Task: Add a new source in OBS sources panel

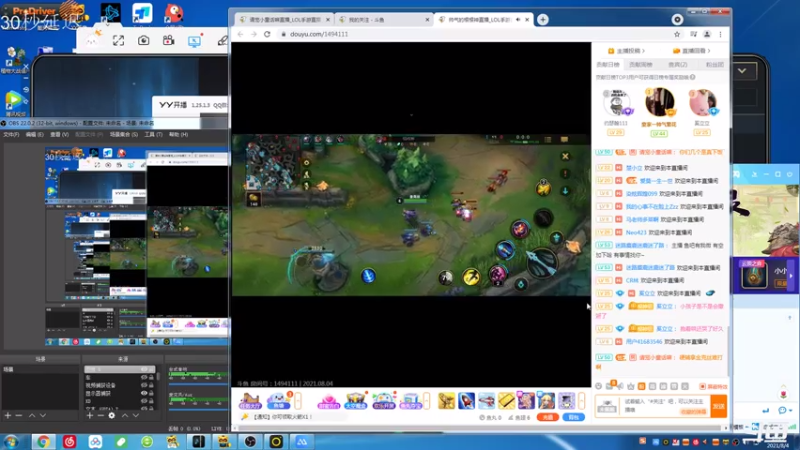Action: (90, 415)
